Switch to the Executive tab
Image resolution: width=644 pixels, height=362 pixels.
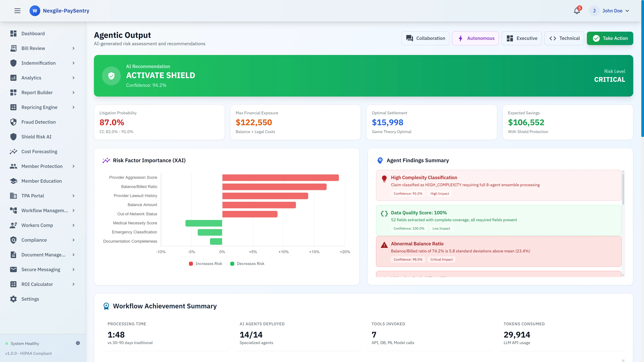522,38
